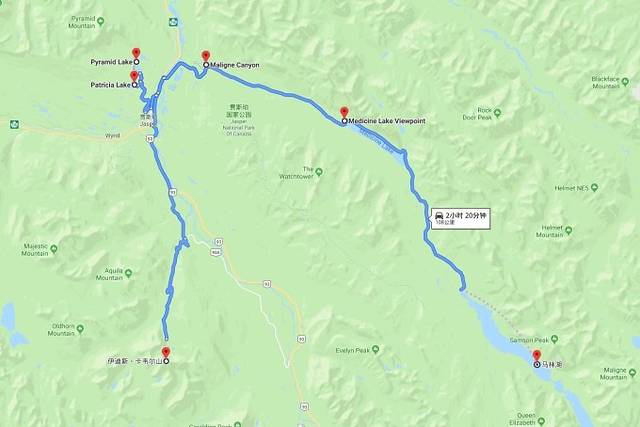Select the Samson Peak marker

554,339
